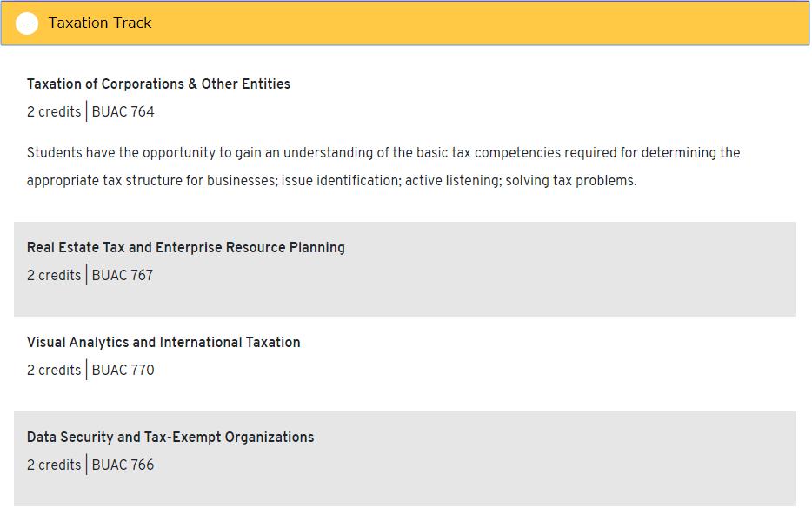Click the minus collapse icon
The width and height of the screenshot is (812, 515).
pyautogui.click(x=27, y=23)
